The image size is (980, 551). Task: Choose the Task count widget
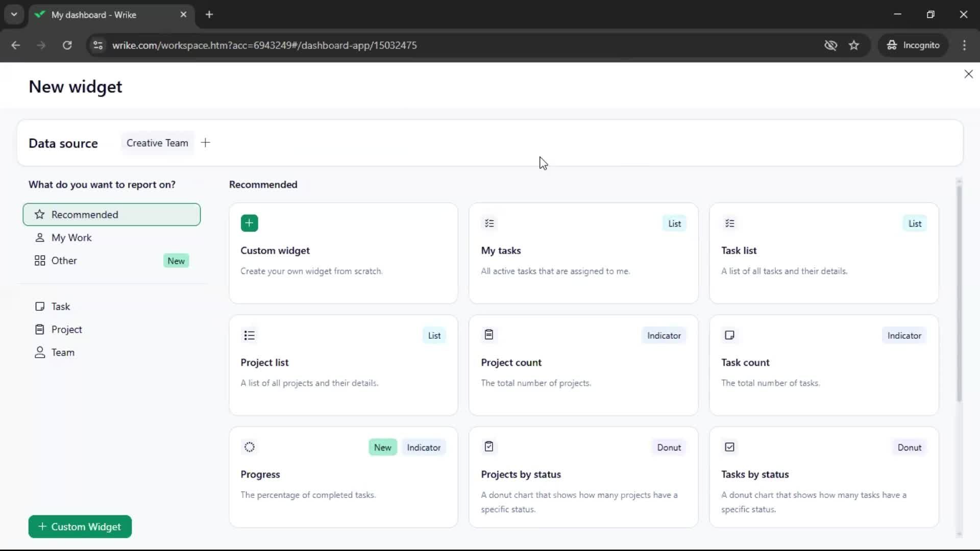click(x=824, y=365)
